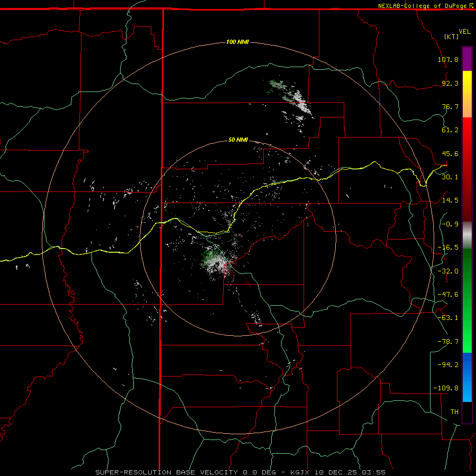The width and height of the screenshot is (476, 476).
Task: Pick the red outbound segment of the color bar
Action: pos(467,169)
